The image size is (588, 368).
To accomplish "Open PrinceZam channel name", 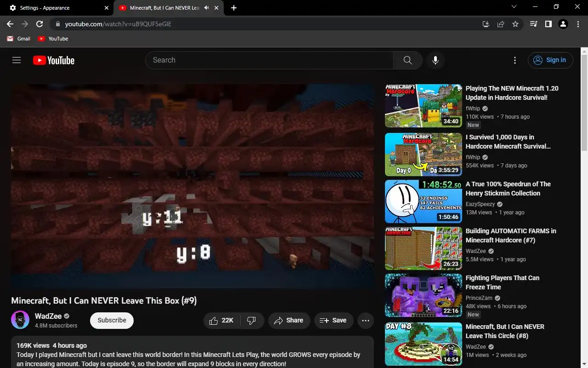I will click(479, 298).
